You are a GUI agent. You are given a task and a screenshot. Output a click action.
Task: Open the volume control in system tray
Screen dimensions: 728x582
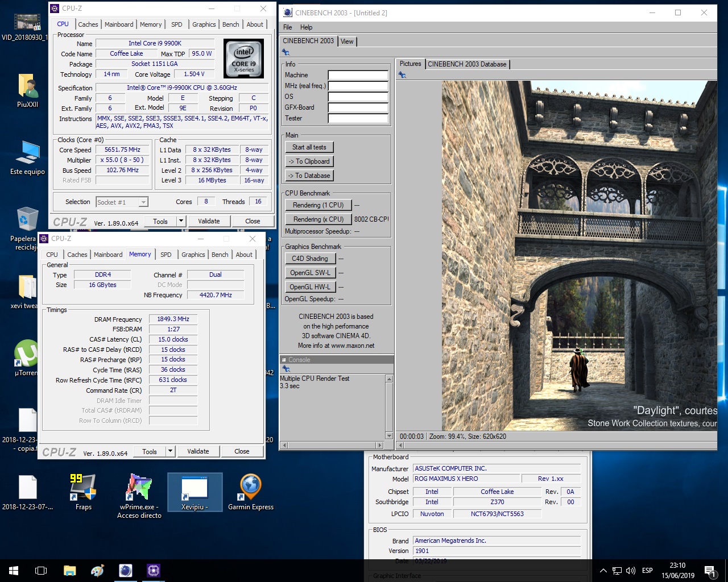(x=630, y=571)
